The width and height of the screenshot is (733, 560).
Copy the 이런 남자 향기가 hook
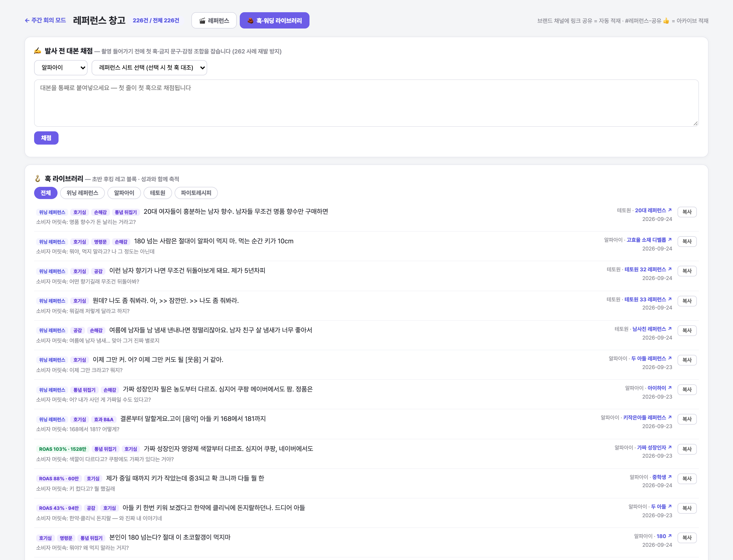click(687, 271)
